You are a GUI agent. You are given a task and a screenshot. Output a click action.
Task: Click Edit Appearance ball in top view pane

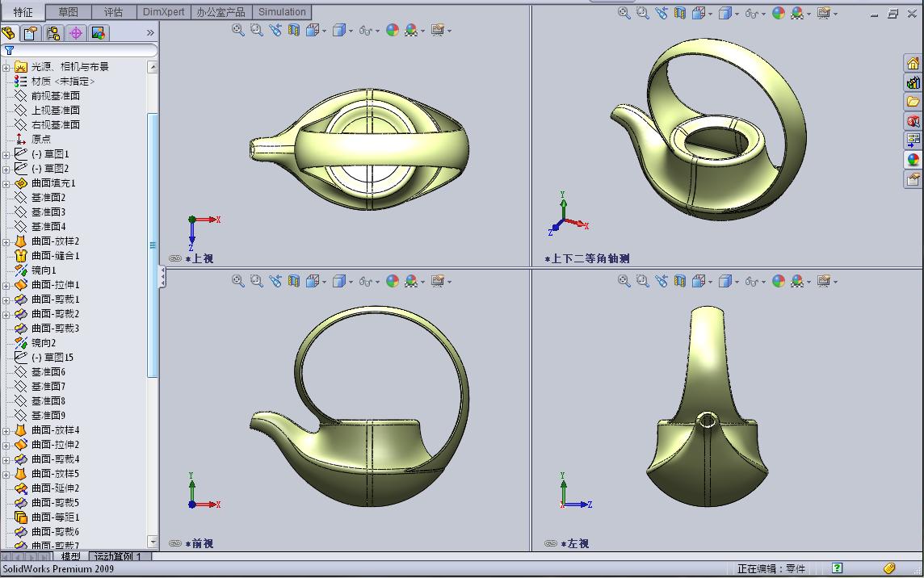392,29
